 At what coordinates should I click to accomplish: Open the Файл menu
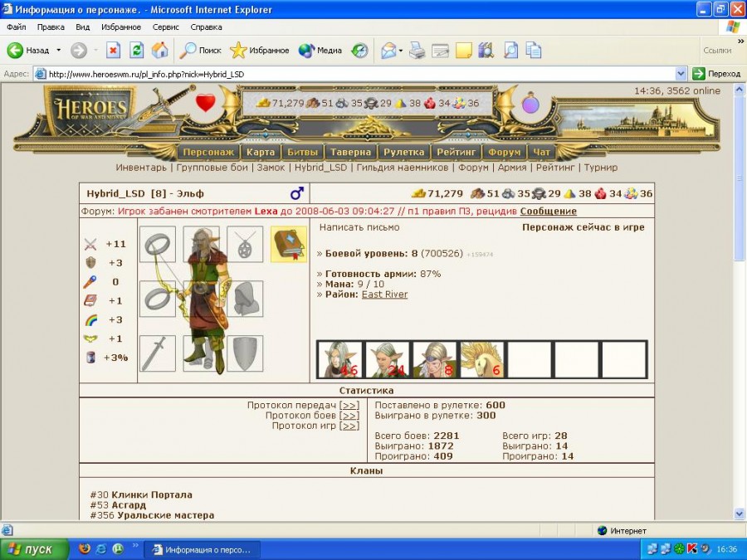pos(17,27)
